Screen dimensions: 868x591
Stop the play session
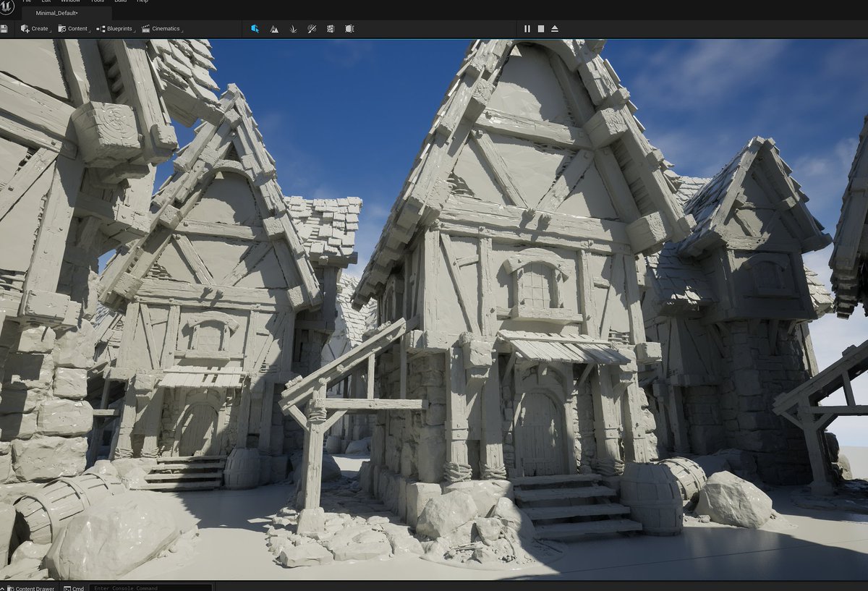click(540, 29)
